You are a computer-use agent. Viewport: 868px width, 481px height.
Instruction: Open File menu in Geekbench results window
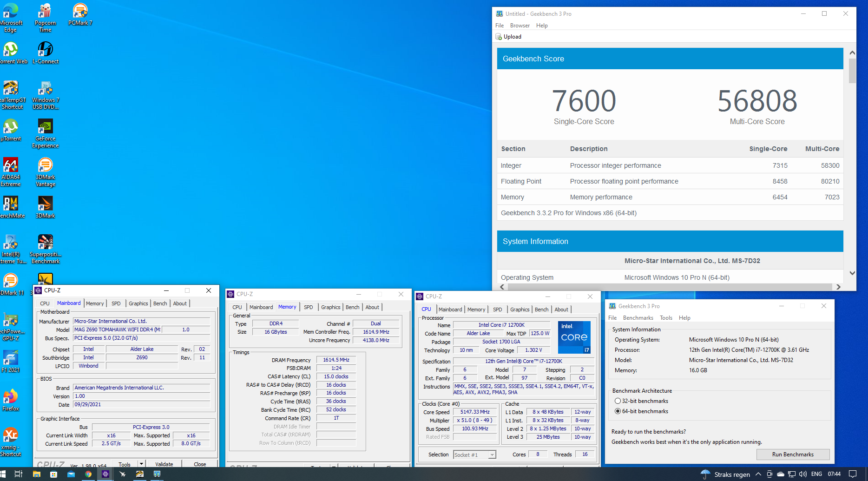coord(500,26)
